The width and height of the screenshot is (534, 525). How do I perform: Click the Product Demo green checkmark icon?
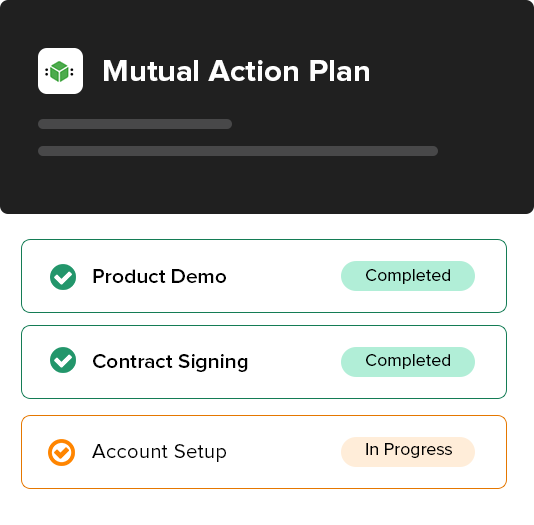point(63,277)
